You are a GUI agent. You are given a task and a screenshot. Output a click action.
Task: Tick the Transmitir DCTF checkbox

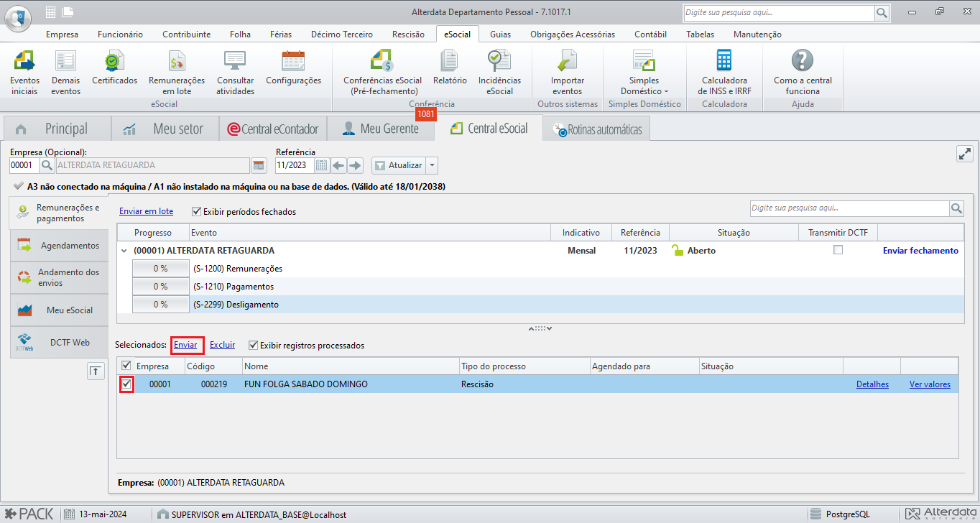tap(838, 250)
